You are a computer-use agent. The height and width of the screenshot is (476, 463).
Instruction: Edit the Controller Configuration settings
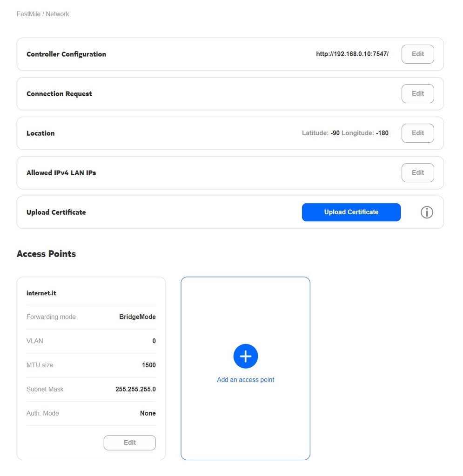point(417,54)
